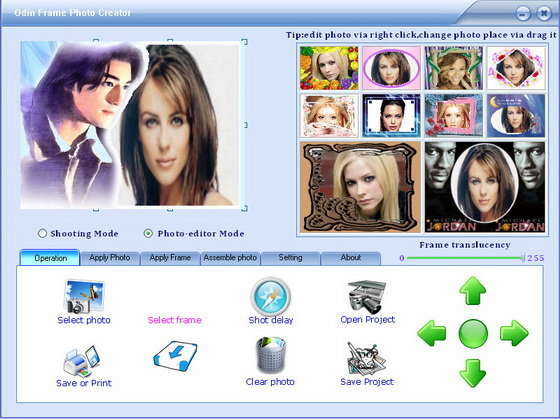The height and width of the screenshot is (420, 560).
Task: Choose the brown ornate frame thumbnail
Action: [x=360, y=187]
